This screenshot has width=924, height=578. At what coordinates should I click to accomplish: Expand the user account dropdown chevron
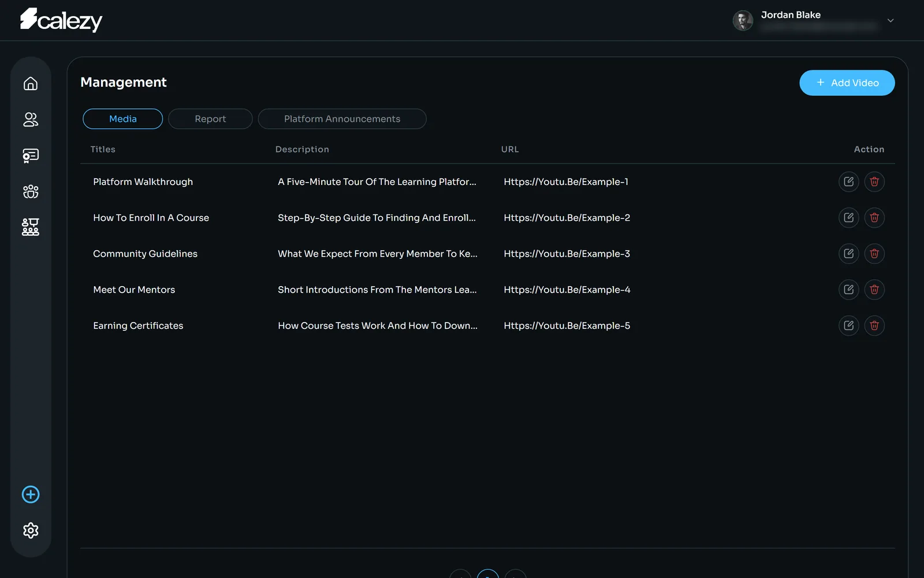891,20
